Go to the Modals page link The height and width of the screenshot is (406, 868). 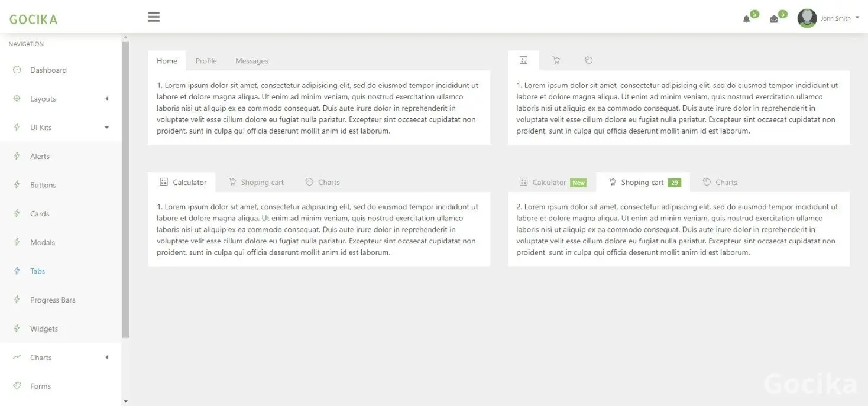point(43,242)
